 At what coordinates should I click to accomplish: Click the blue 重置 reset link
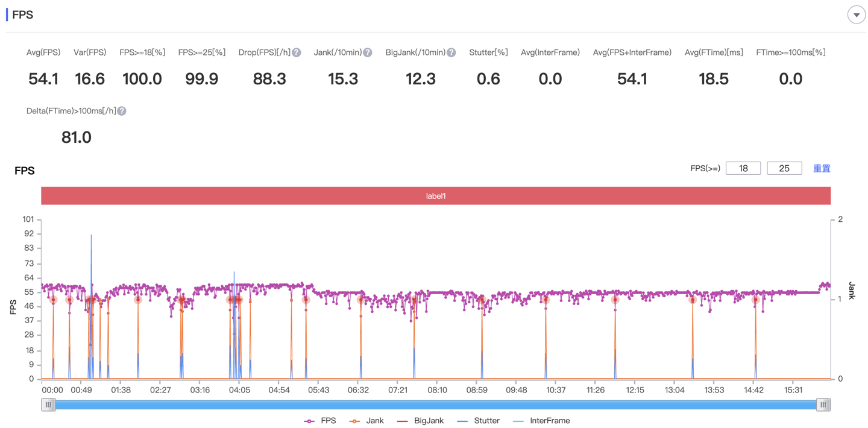[x=822, y=168]
